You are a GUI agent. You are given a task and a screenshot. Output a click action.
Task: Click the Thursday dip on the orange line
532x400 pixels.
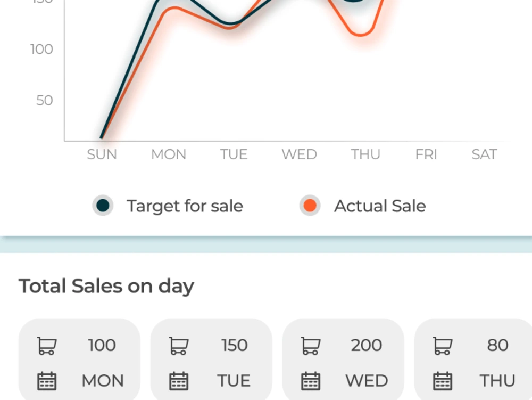(x=361, y=36)
